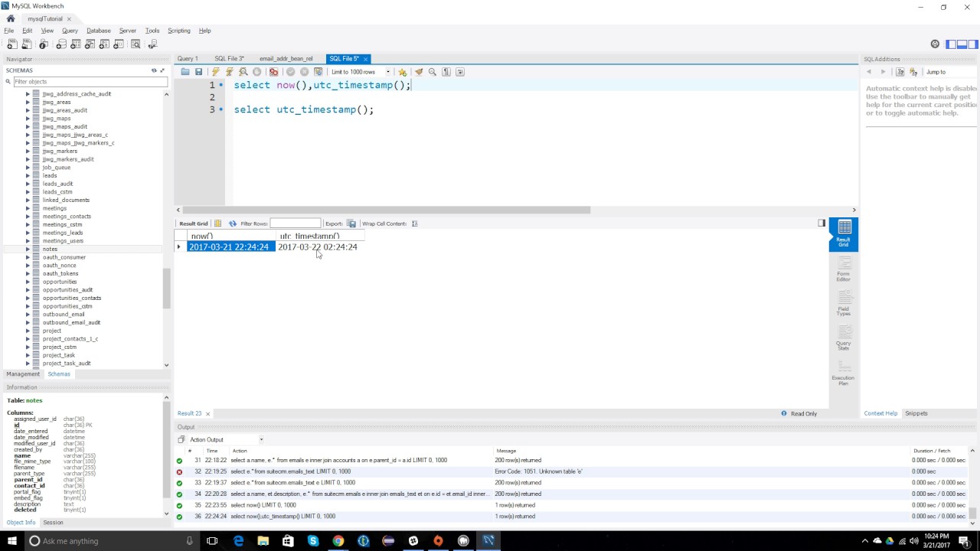Toggle the result side panel visibility

tap(822, 223)
